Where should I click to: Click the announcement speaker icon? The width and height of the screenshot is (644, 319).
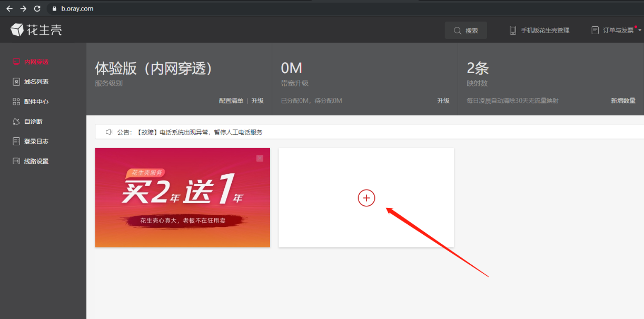[x=110, y=132]
